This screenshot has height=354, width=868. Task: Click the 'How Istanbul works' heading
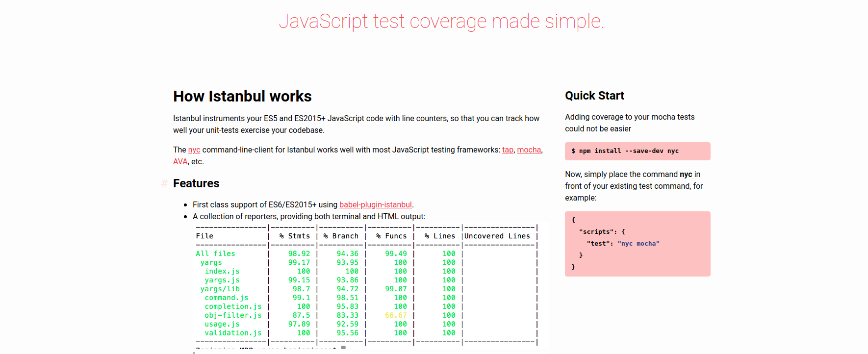click(242, 96)
